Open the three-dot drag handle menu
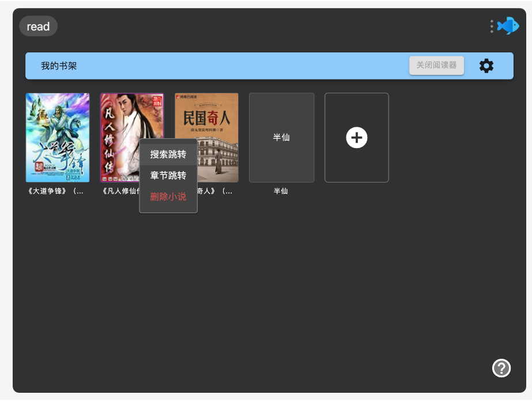 click(492, 26)
